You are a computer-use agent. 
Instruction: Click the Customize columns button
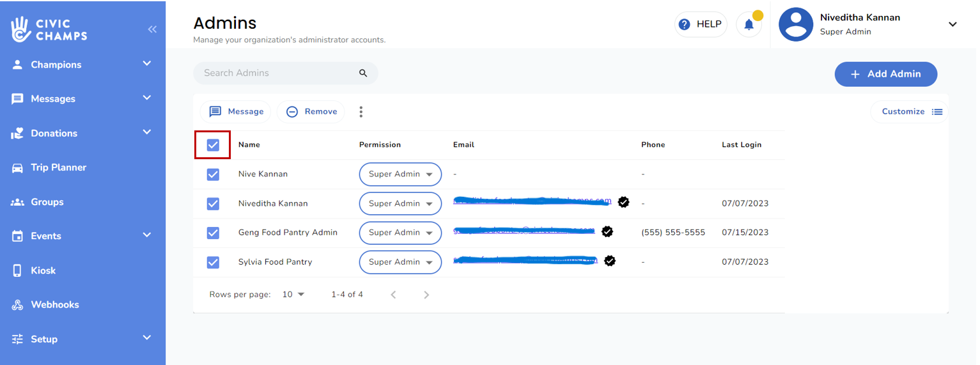911,112
